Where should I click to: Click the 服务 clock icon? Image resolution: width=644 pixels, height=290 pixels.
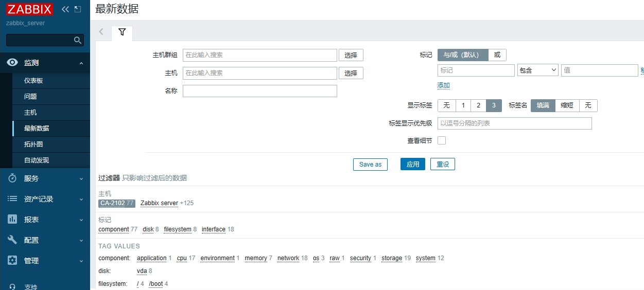pyautogui.click(x=13, y=178)
